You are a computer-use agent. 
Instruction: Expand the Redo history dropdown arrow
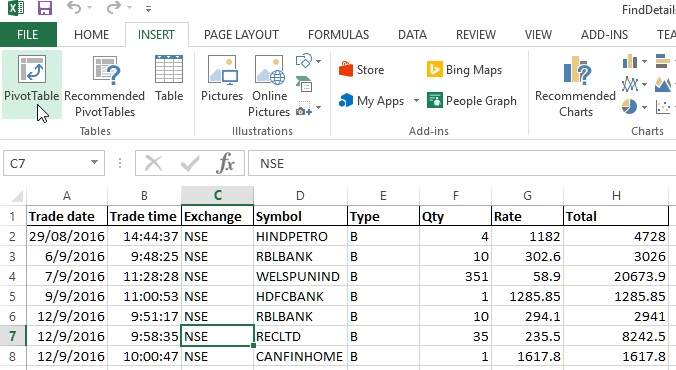pos(129,8)
